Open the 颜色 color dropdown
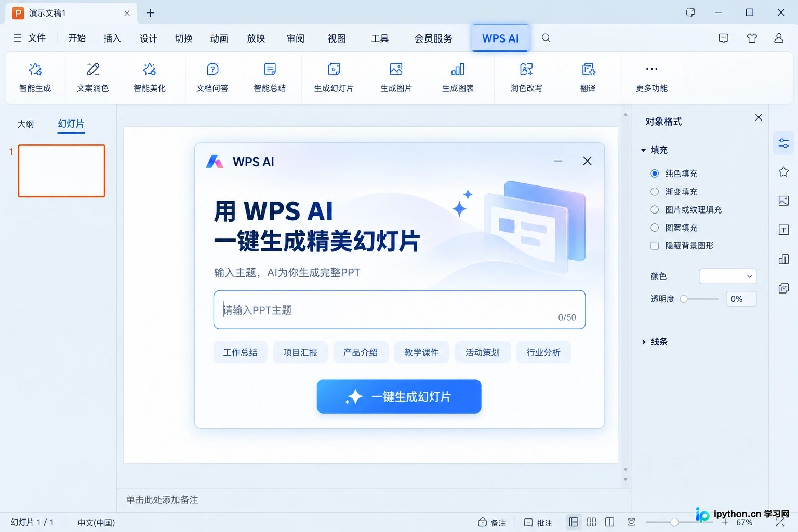798x532 pixels. point(728,276)
